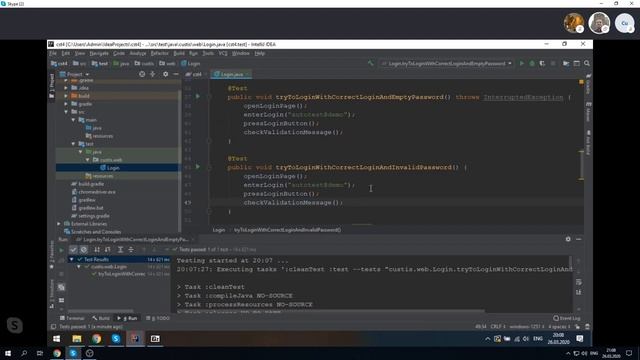Image resolution: width=640 pixels, height=360 pixels.
Task: Toggle the Project side tab
Action: tap(51, 86)
